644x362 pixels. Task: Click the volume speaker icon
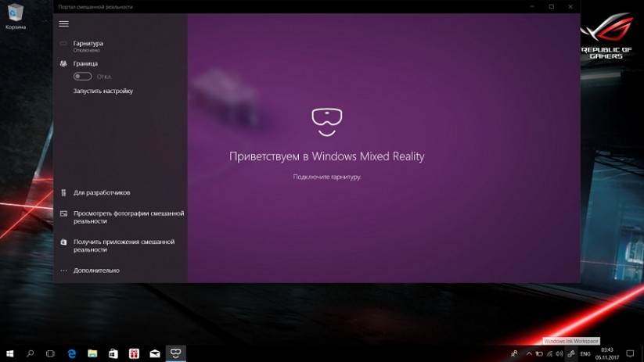click(559, 354)
